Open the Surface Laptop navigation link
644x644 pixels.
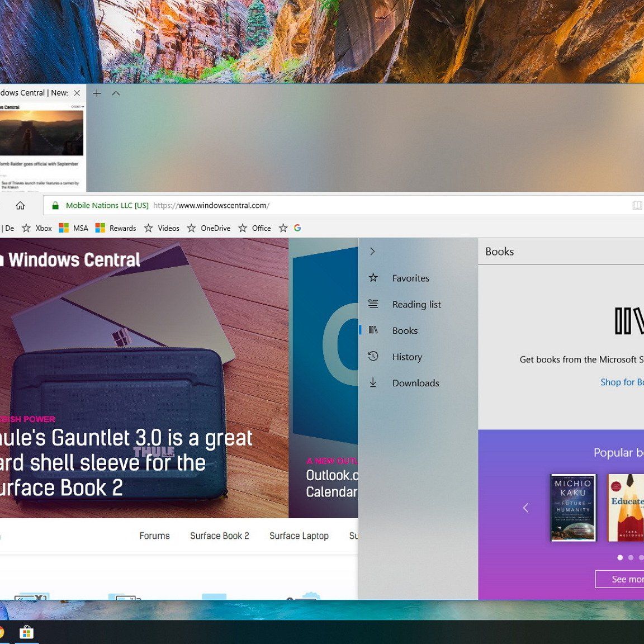pos(299,536)
